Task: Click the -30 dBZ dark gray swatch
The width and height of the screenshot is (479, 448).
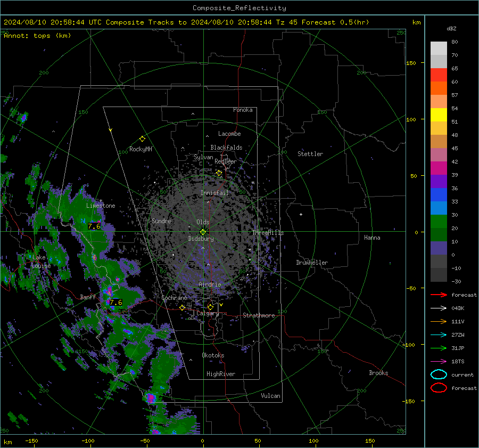Action: [439, 275]
